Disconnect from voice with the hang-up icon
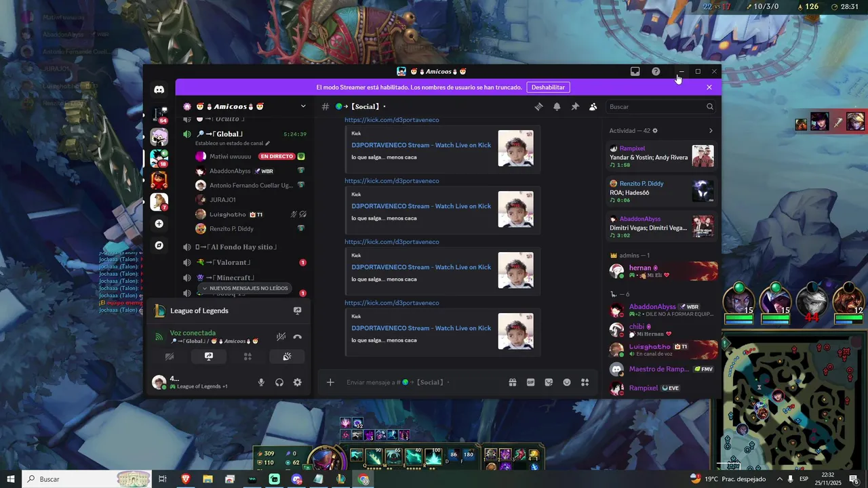The image size is (868, 488). pos(297,337)
